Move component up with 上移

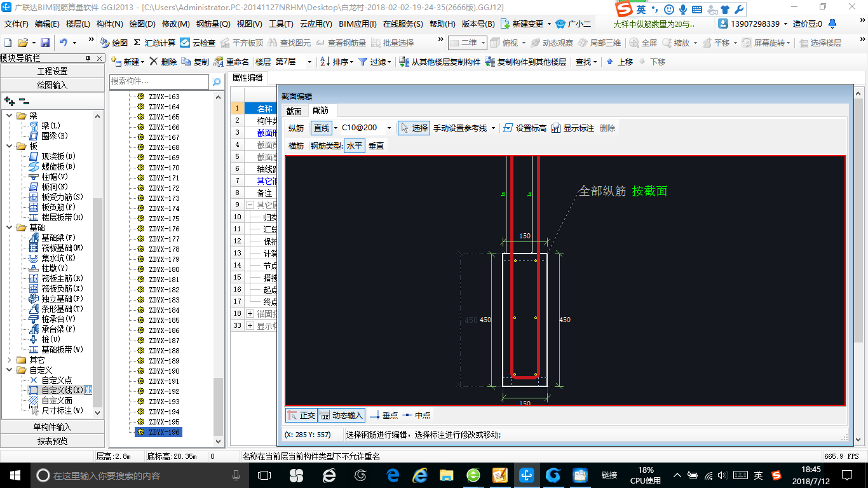point(620,62)
